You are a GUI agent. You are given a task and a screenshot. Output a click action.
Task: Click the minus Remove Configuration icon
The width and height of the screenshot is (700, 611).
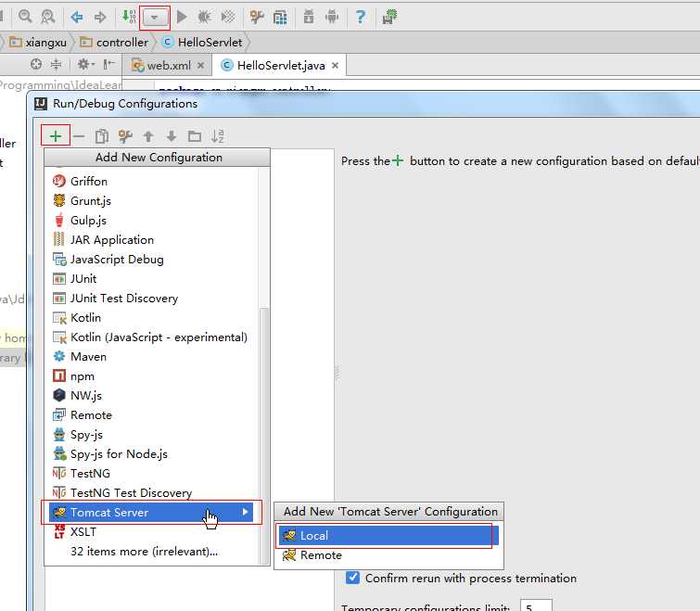point(79,136)
